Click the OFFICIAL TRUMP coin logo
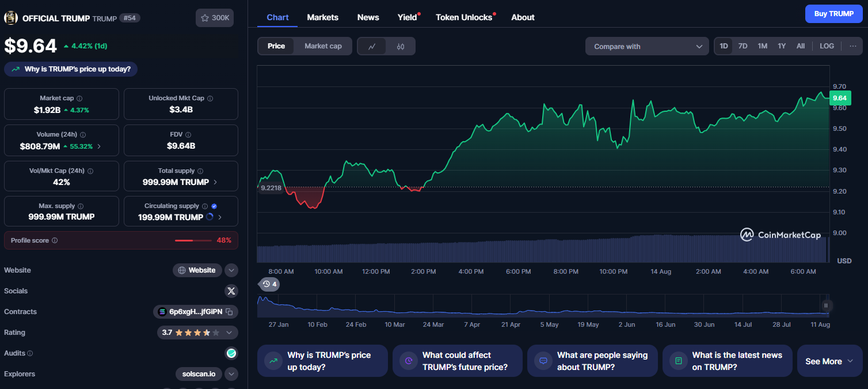This screenshot has height=389, width=868. click(11, 18)
